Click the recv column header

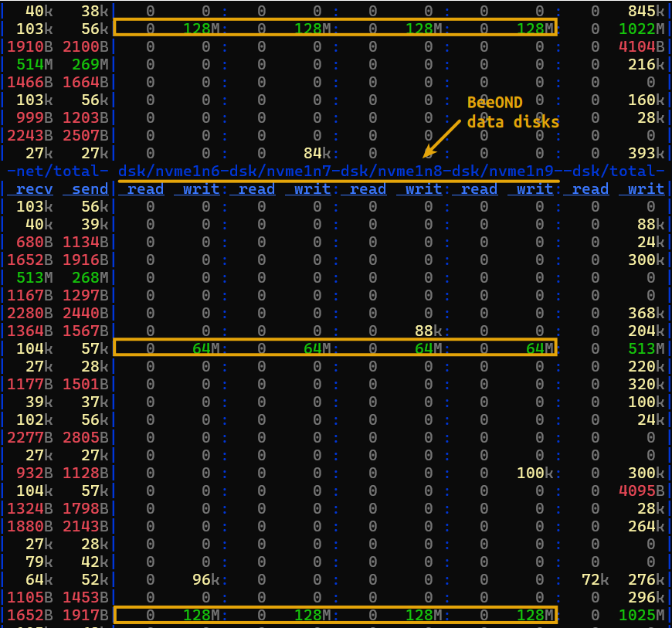click(x=30, y=189)
